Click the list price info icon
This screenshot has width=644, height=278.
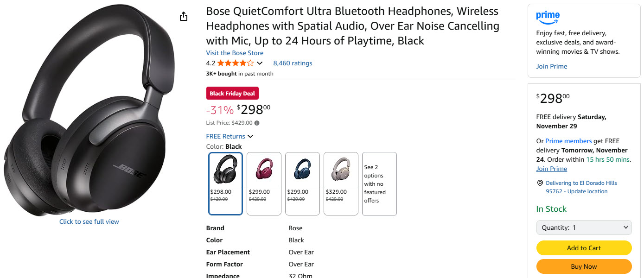click(257, 123)
